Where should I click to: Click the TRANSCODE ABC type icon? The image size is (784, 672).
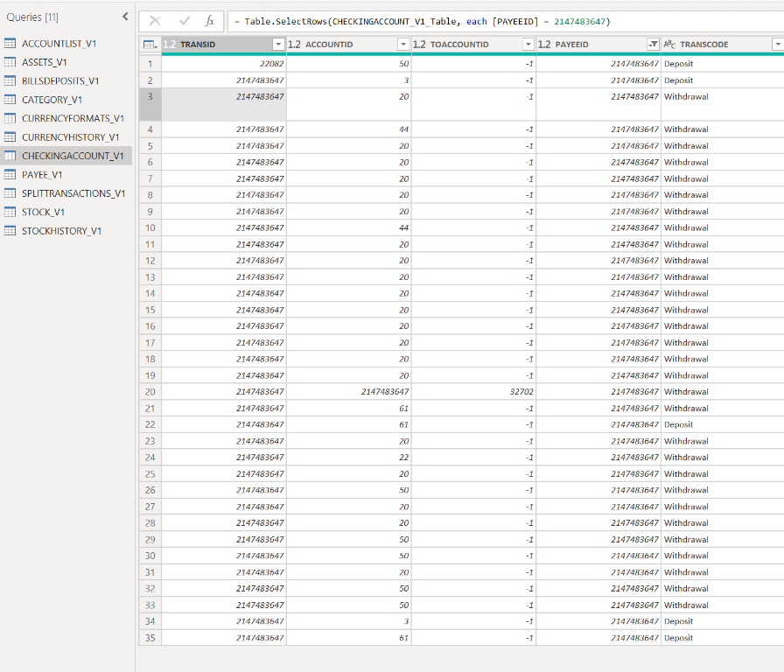click(669, 45)
